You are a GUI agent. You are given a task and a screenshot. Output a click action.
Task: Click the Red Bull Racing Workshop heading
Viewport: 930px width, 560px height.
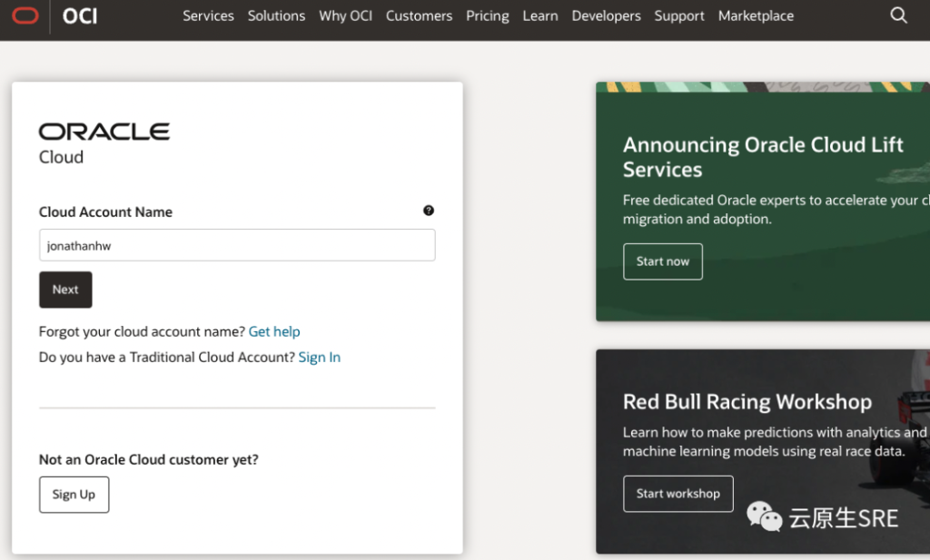tap(747, 402)
